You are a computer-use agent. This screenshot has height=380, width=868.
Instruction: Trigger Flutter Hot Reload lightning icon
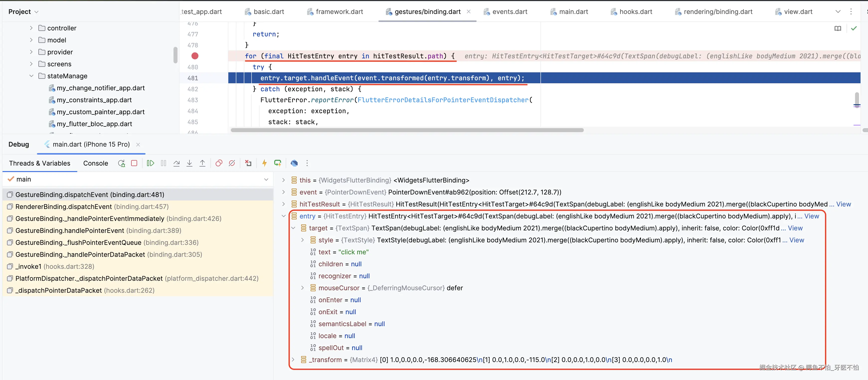pyautogui.click(x=264, y=163)
